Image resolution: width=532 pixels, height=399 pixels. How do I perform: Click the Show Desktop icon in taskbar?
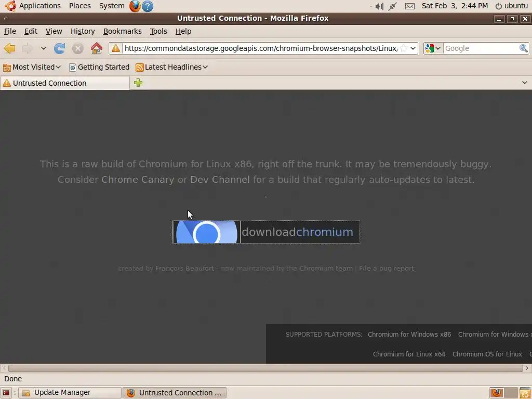[x=6, y=393]
